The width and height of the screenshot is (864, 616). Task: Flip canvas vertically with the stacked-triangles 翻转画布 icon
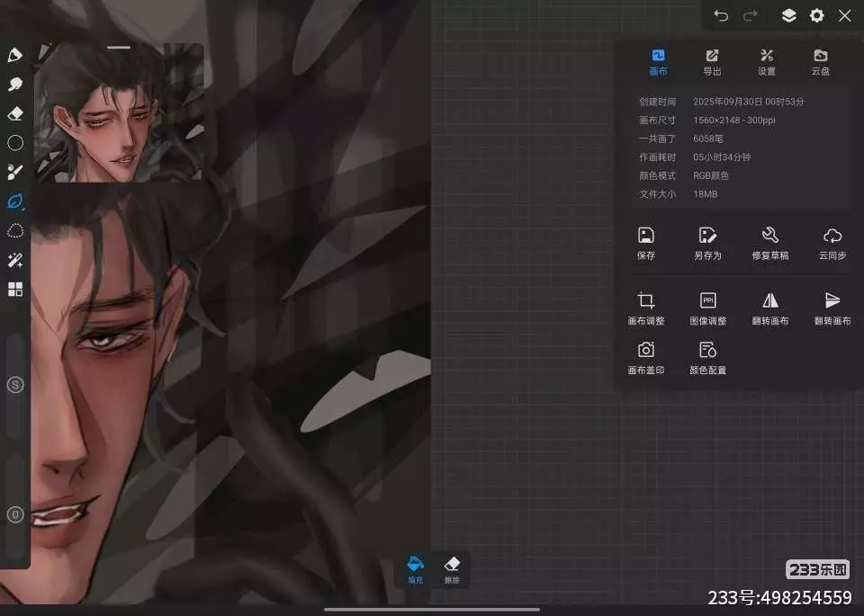click(832, 308)
